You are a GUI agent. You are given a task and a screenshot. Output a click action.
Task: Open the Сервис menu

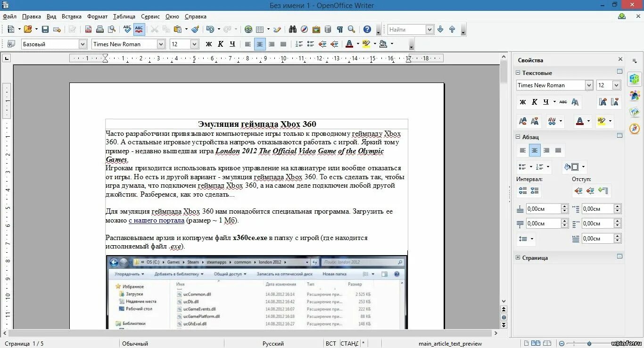pos(150,17)
